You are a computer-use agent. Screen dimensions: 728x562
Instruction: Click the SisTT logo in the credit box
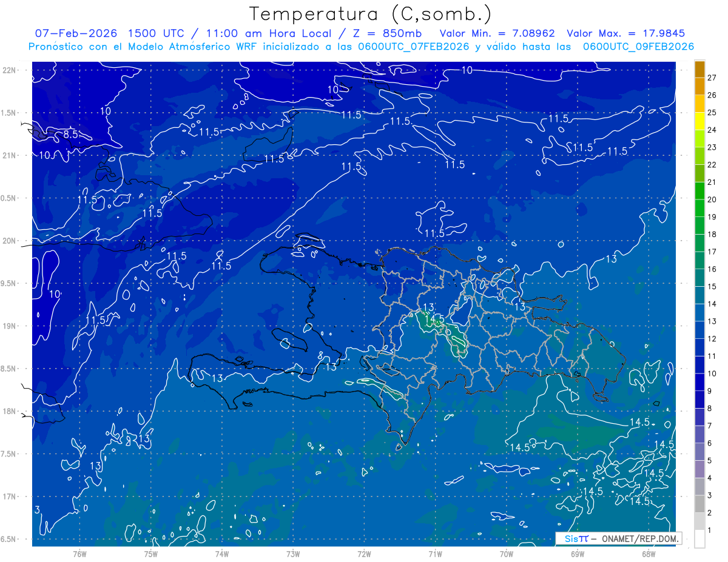(576, 538)
